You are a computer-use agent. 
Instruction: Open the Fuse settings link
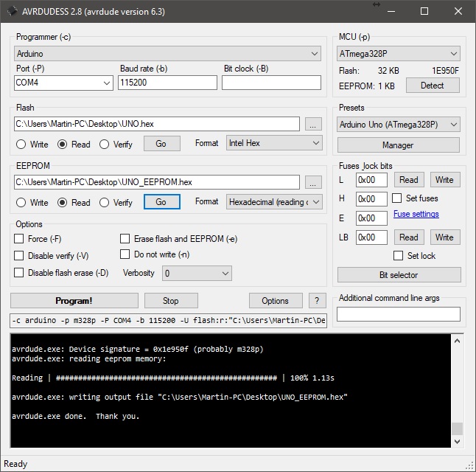tap(416, 215)
